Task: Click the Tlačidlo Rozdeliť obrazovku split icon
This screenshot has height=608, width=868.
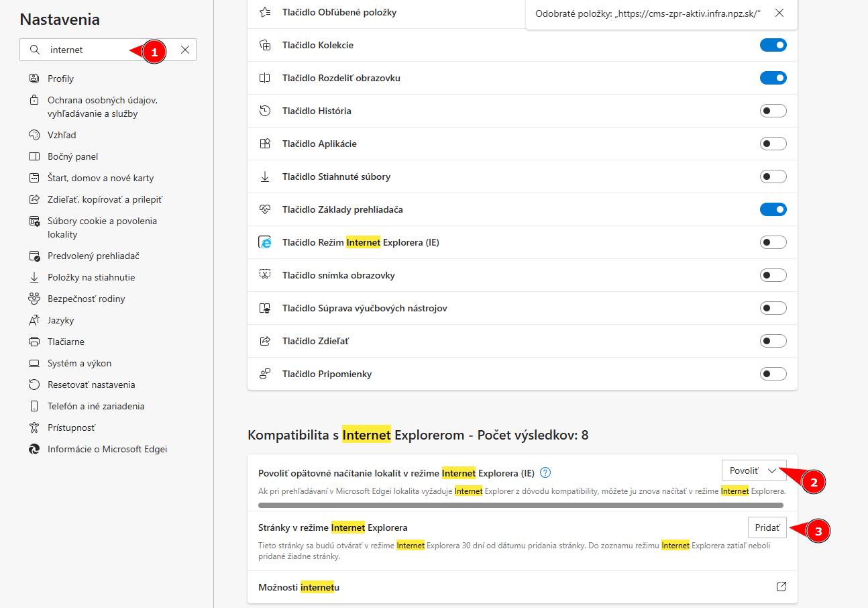Action: (265, 78)
